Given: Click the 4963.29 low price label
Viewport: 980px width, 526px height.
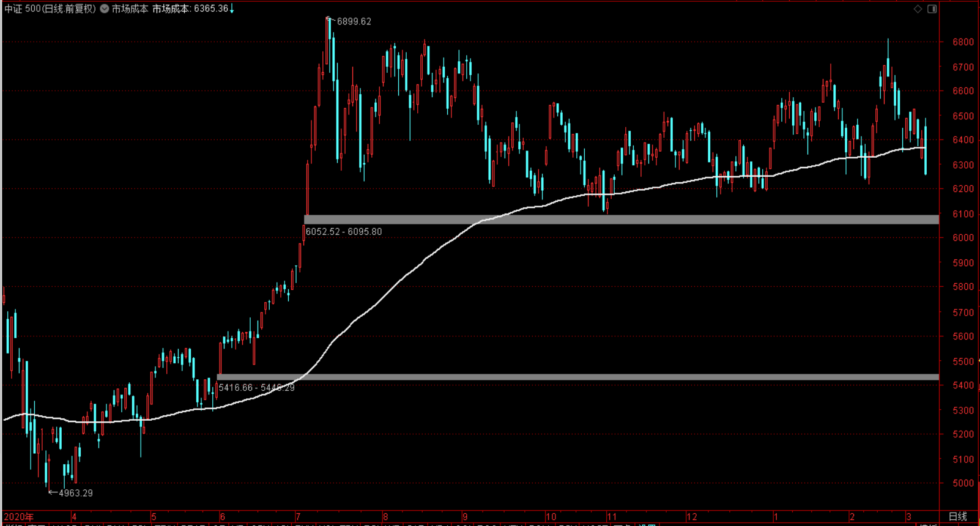Looking at the screenshot, I should (x=76, y=493).
